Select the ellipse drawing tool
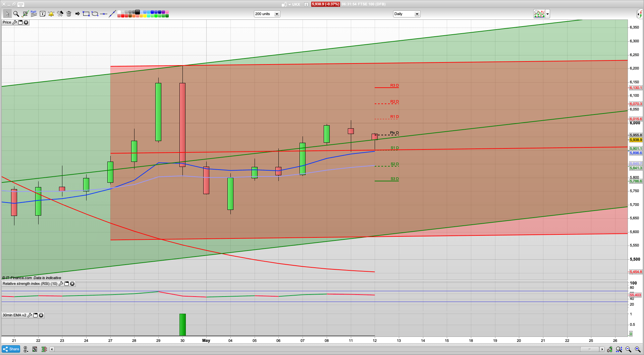The image size is (644, 355). tap(95, 14)
